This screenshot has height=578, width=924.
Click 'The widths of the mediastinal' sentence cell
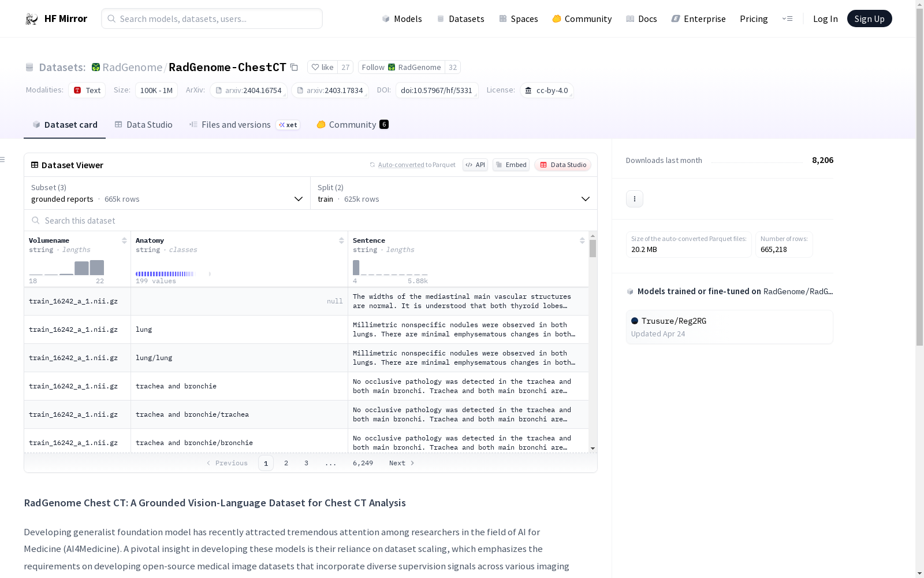click(x=468, y=301)
